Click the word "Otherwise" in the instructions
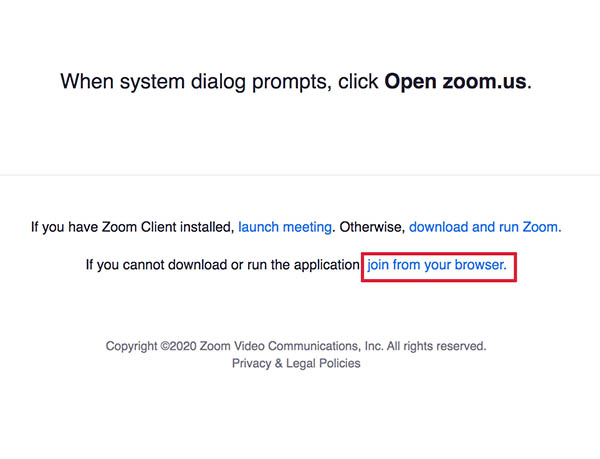Image resolution: width=600 pixels, height=459 pixels. (x=370, y=227)
